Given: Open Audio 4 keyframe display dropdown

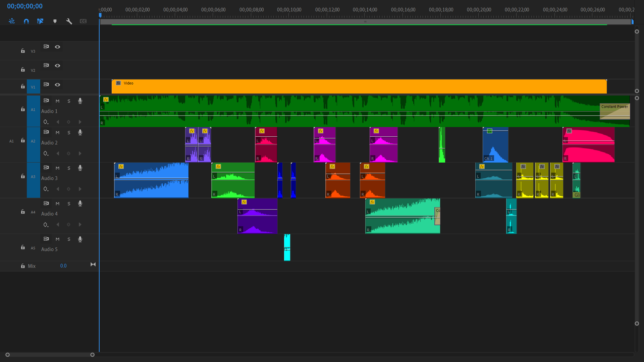Looking at the screenshot, I should tap(46, 225).
